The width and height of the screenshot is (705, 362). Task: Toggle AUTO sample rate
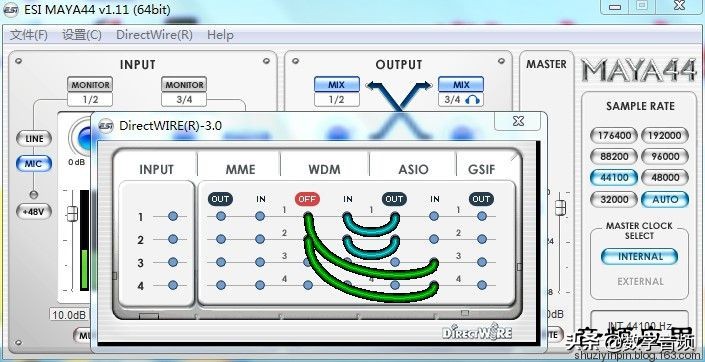pos(665,199)
